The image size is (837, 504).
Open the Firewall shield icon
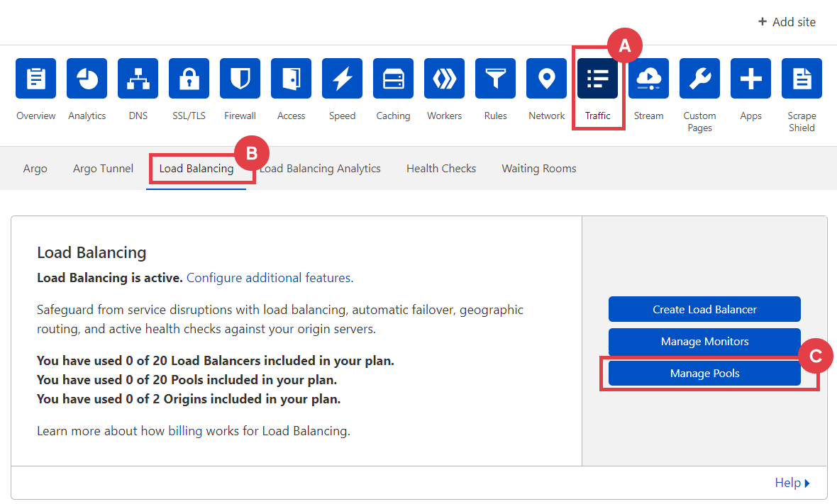coord(240,79)
